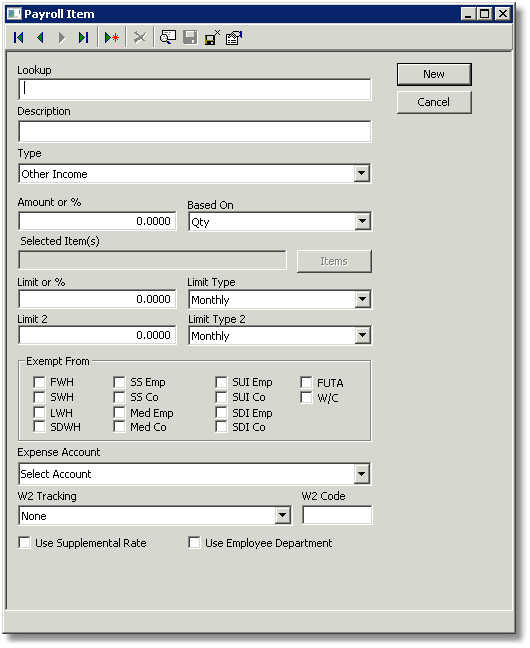This screenshot has width=530, height=648.
Task: Focus the Lookup text field
Action: point(195,89)
